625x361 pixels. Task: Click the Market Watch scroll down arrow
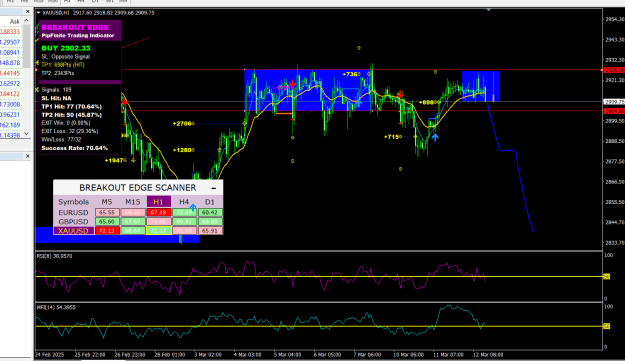click(26, 134)
